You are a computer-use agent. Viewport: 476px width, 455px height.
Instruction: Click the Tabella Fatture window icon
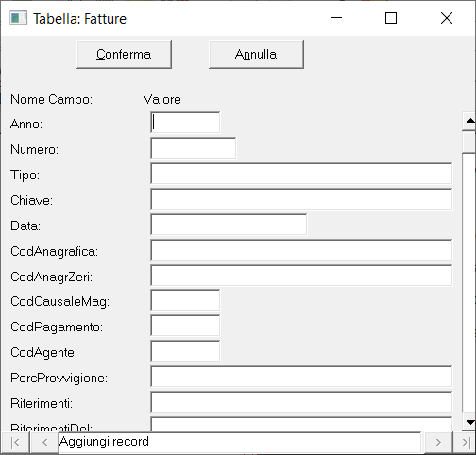point(18,18)
